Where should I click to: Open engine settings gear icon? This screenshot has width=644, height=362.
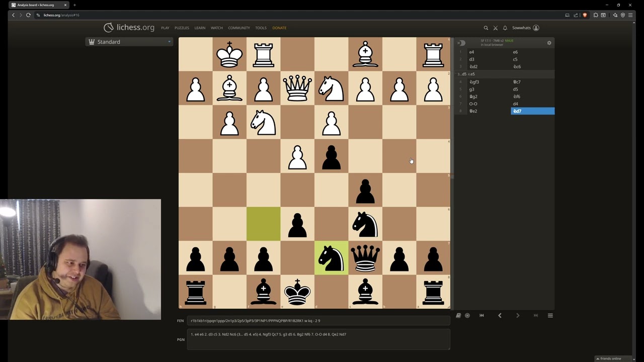(549, 43)
